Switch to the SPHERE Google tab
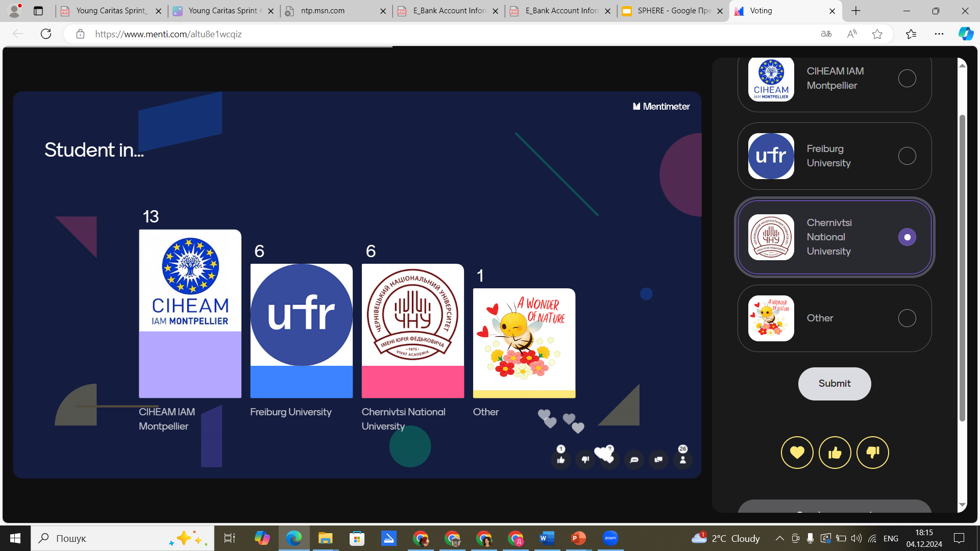Image resolution: width=980 pixels, height=551 pixels. (668, 11)
